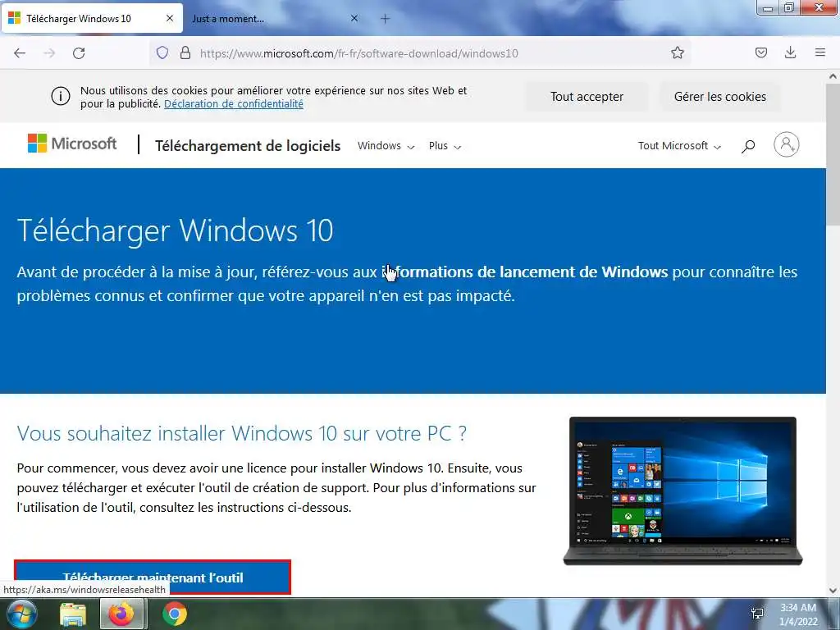Sign in via the account avatar icon
The image size is (840, 630).
click(786, 144)
